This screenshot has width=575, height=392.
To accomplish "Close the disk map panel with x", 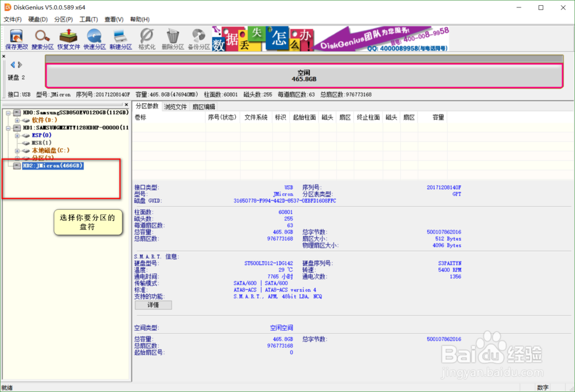I will coord(3,56).
